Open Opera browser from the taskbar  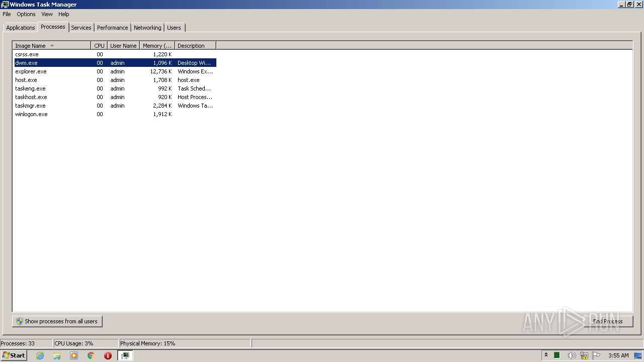coord(108,355)
